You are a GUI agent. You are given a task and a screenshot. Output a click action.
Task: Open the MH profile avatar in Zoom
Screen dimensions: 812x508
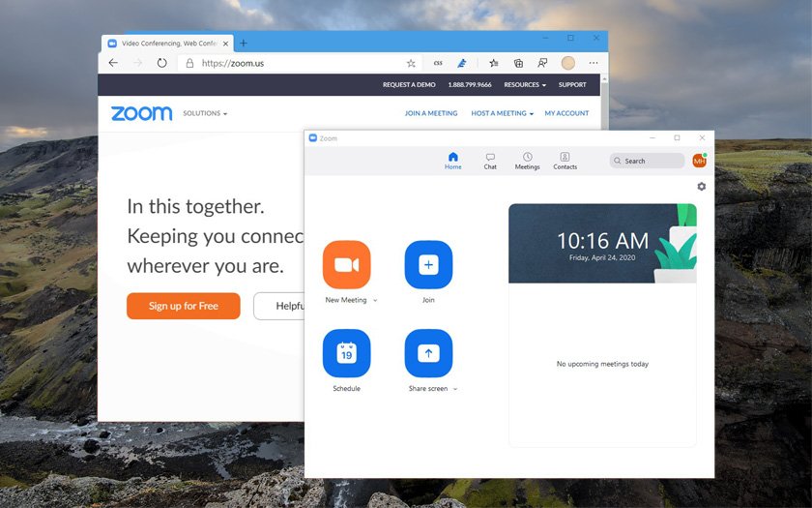pyautogui.click(x=699, y=161)
